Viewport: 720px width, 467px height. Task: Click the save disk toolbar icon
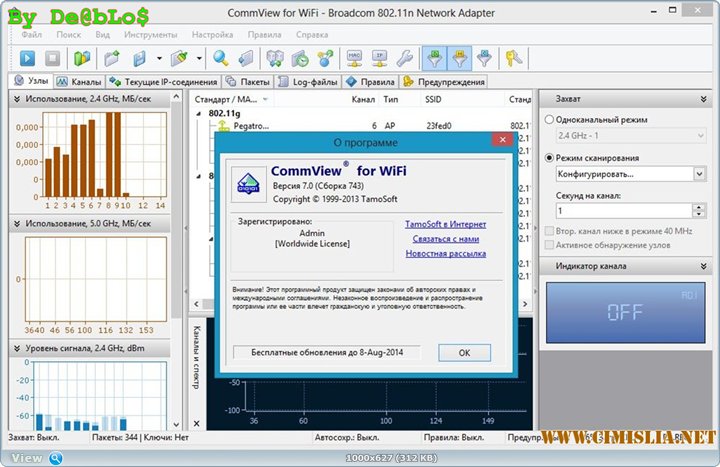139,58
